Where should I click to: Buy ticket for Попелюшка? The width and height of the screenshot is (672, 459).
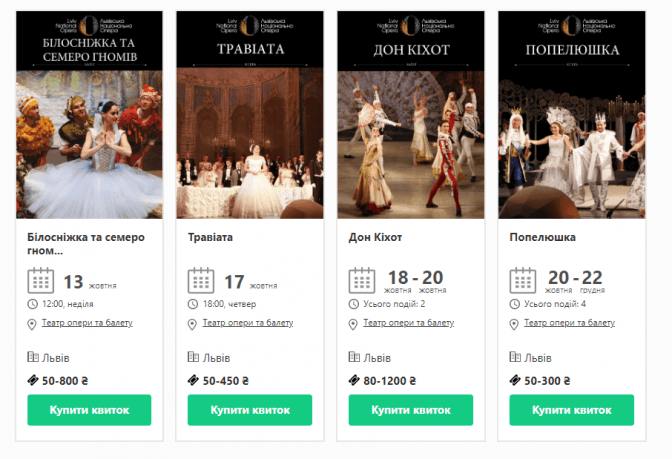[x=571, y=410]
